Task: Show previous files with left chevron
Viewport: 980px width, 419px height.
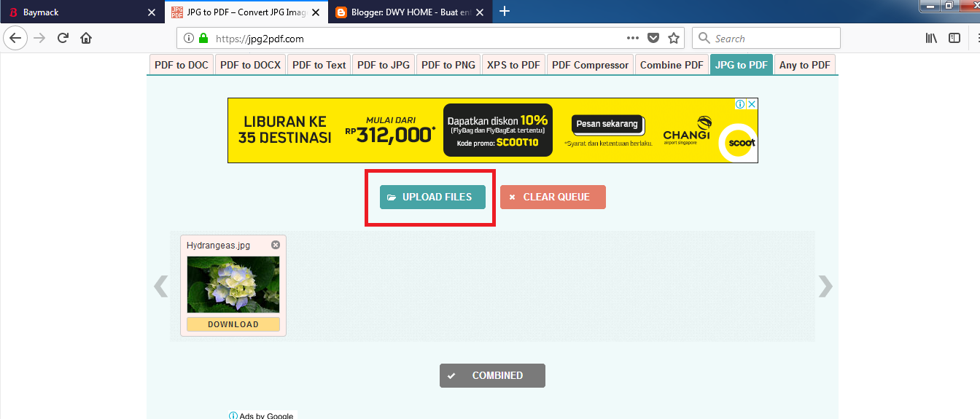Action: [160, 286]
